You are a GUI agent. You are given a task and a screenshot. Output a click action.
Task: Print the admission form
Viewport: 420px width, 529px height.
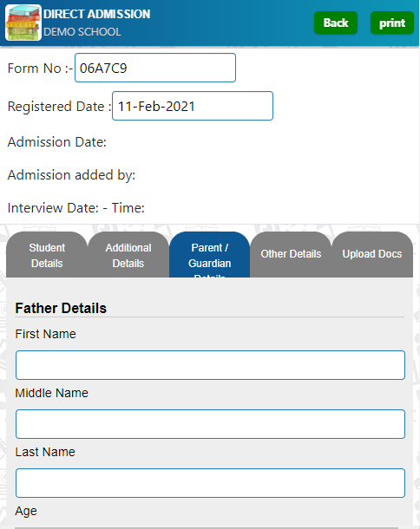tap(392, 23)
